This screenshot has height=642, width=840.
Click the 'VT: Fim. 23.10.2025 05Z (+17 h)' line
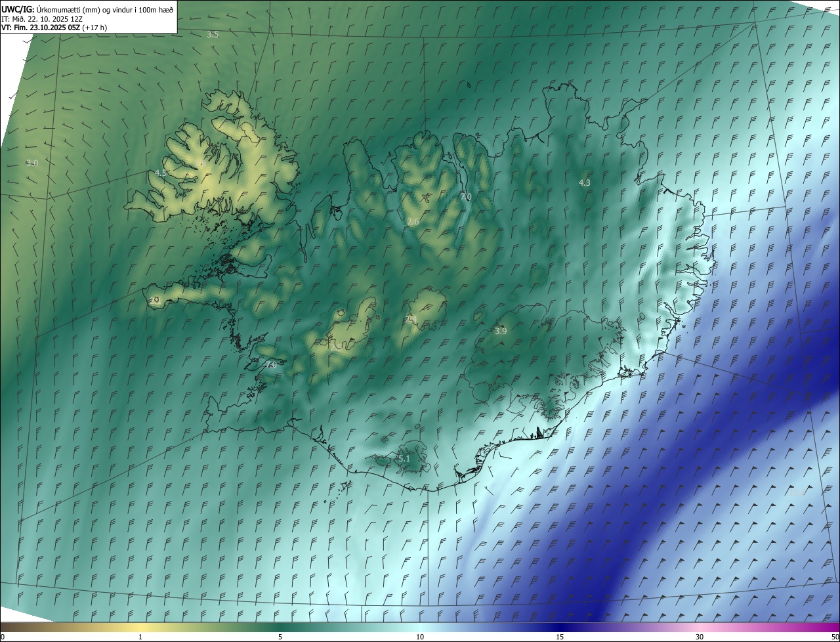[x=54, y=27]
